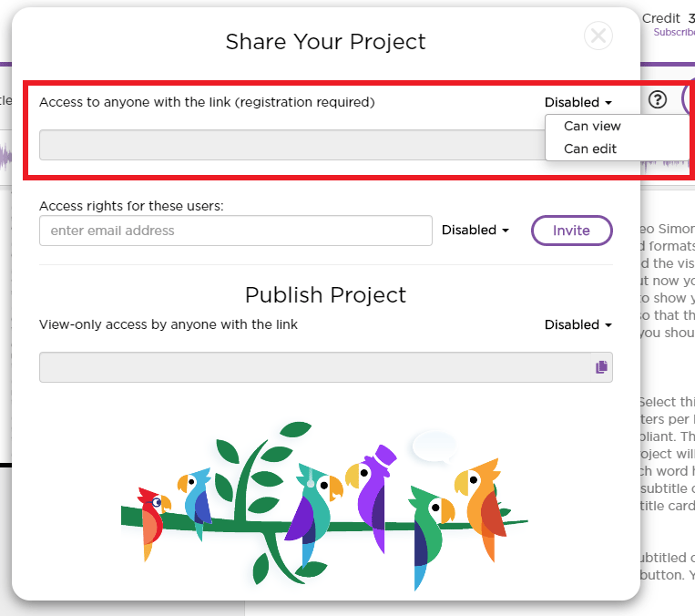Image resolution: width=695 pixels, height=616 pixels.
Task: Open the help question mark icon
Action: click(x=658, y=100)
